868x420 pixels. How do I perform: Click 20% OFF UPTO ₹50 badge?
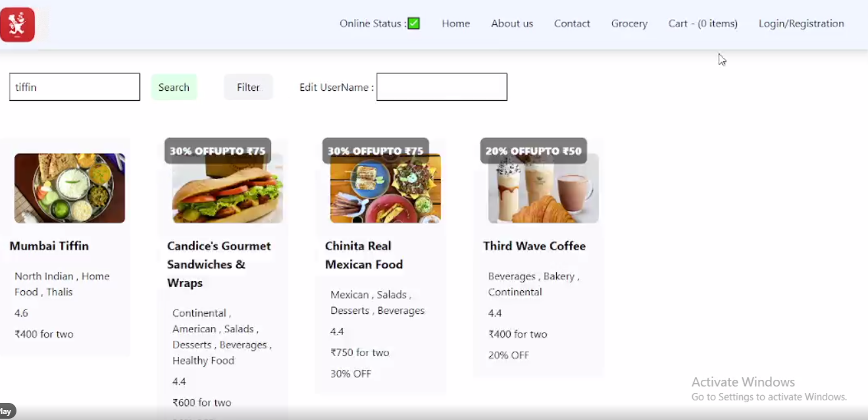(x=534, y=151)
